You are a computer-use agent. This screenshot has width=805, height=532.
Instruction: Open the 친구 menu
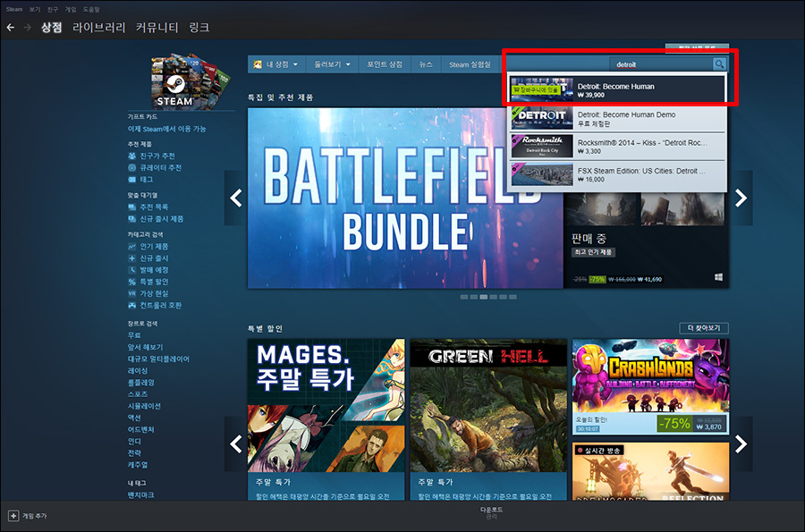(53, 9)
